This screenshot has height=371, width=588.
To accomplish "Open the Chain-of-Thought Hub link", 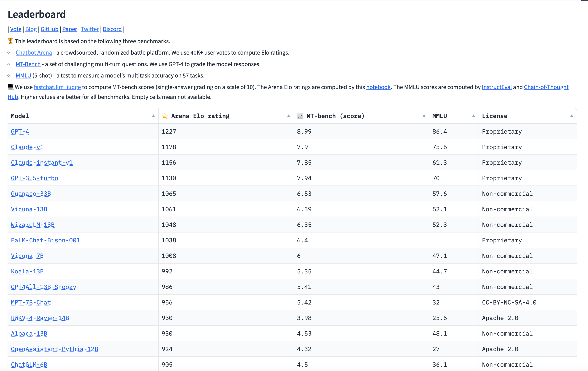I will 546,87.
